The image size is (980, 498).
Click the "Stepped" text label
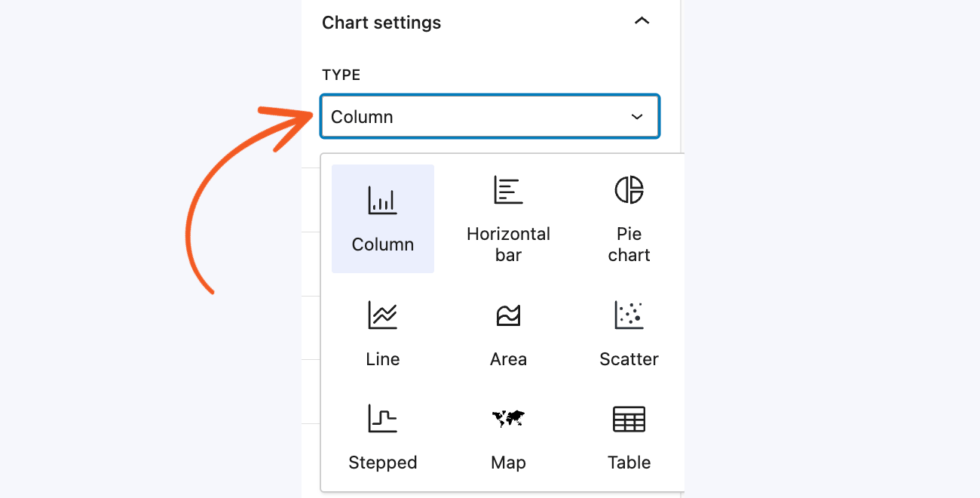coord(382,463)
